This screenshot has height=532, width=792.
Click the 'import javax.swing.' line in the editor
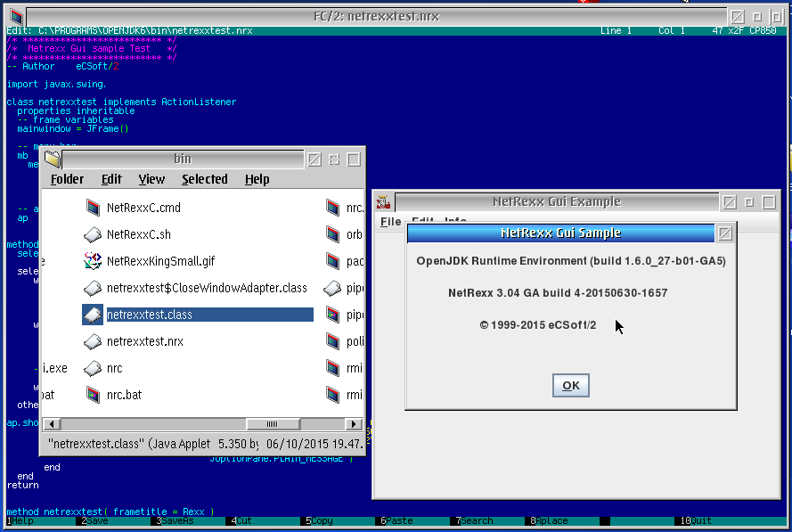57,85
